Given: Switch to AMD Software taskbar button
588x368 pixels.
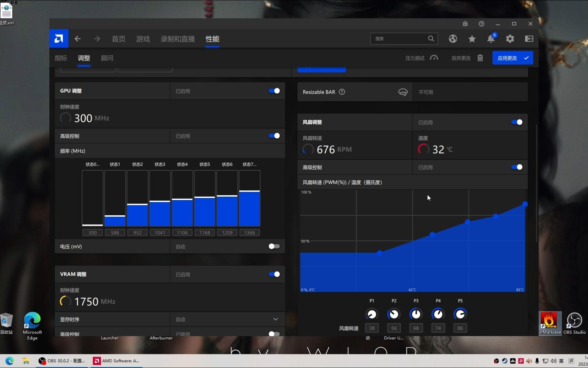Looking at the screenshot, I should [116, 361].
